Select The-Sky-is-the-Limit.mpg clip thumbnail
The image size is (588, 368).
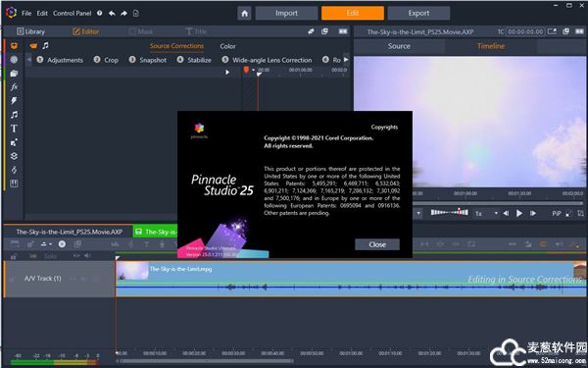coord(132,271)
